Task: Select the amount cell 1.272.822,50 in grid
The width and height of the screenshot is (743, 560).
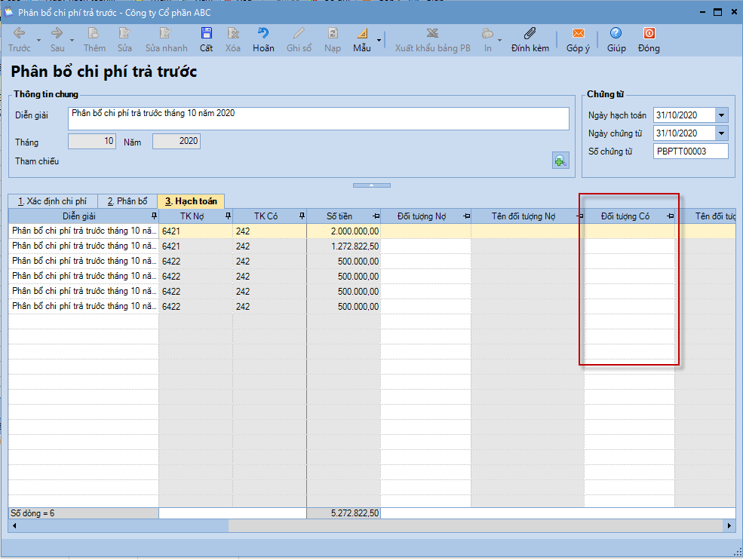Action: [343, 246]
